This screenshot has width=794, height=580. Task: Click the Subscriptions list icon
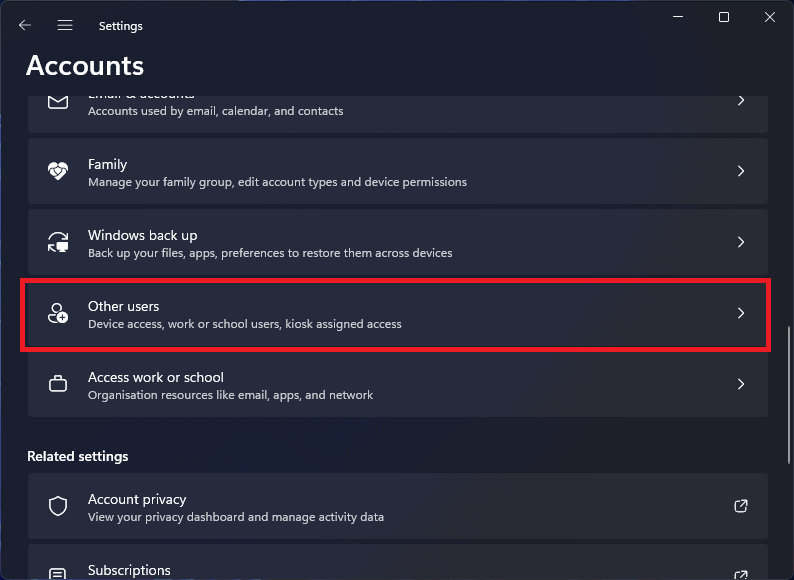(58, 573)
